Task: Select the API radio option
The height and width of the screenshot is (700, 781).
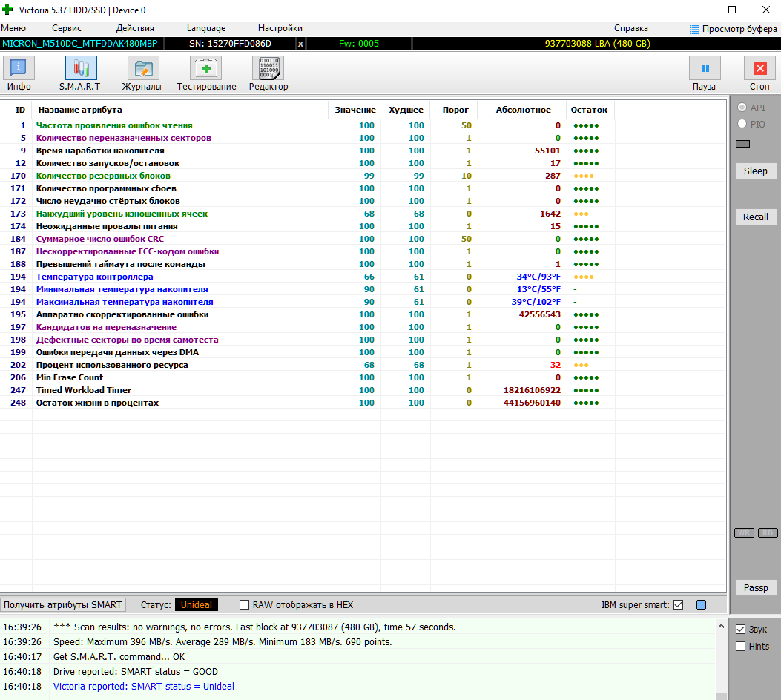Action: [x=742, y=108]
